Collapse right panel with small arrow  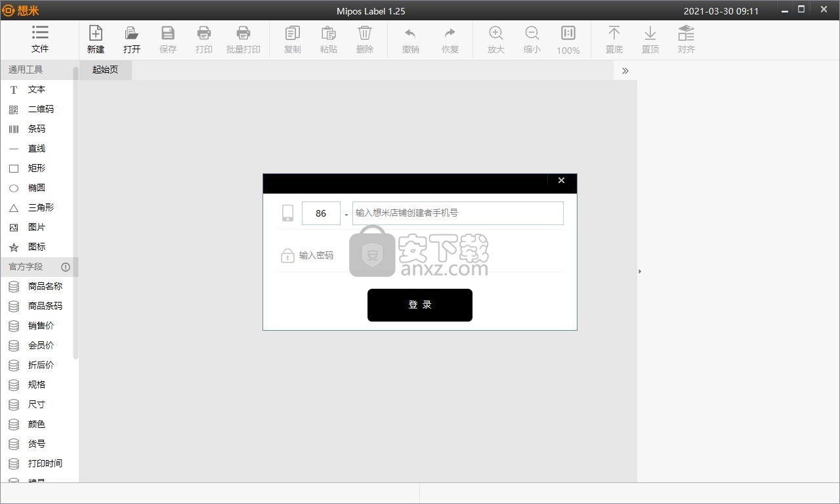click(640, 271)
